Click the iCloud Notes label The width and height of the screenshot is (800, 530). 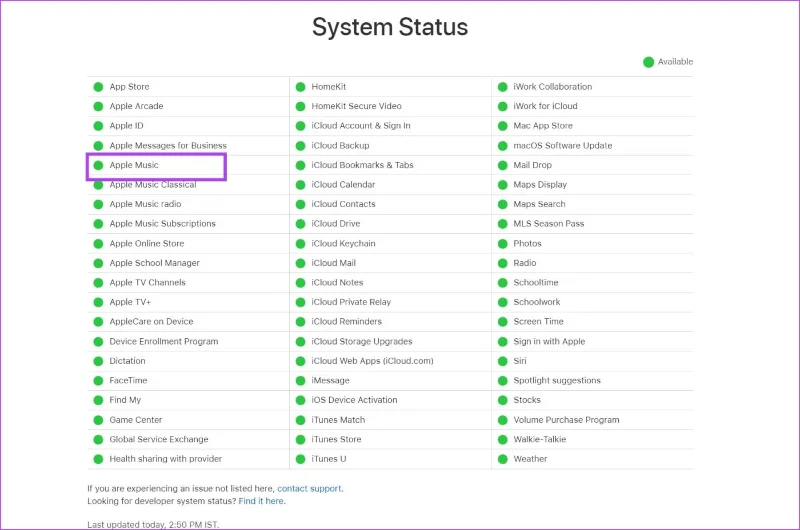coord(337,283)
